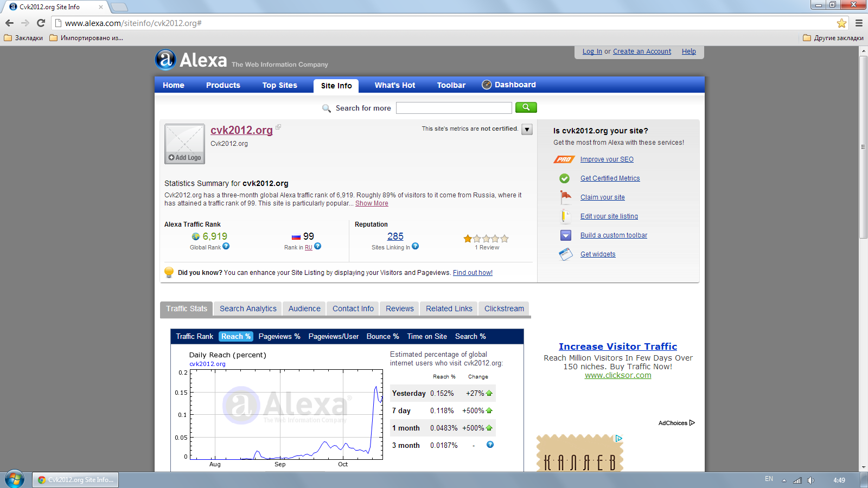The image size is (868, 488).
Task: Select the Reach % chart option
Action: tap(236, 336)
